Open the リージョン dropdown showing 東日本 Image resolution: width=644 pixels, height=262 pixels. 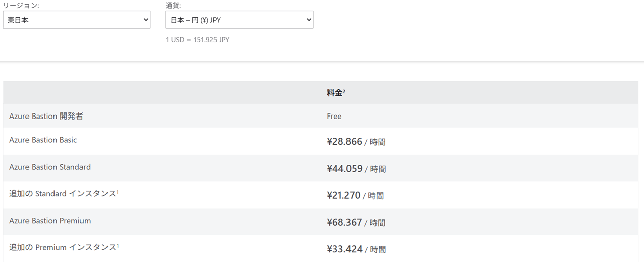[x=76, y=20]
